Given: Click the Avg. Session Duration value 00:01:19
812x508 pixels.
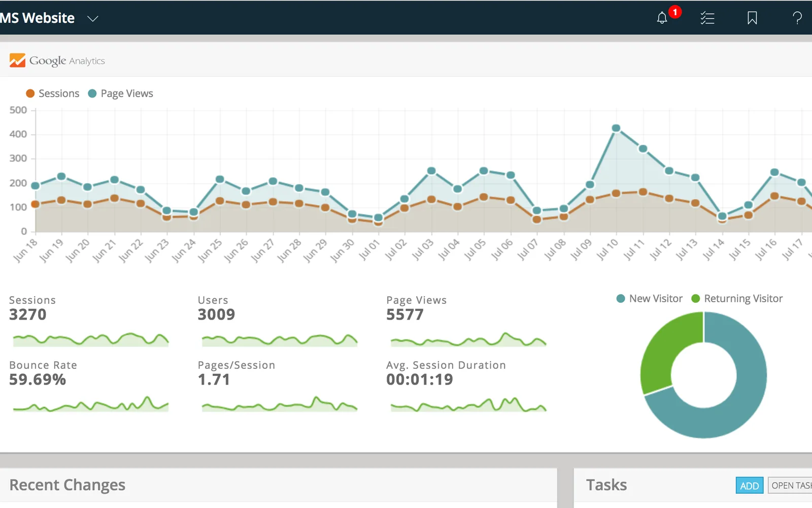Looking at the screenshot, I should pos(420,379).
